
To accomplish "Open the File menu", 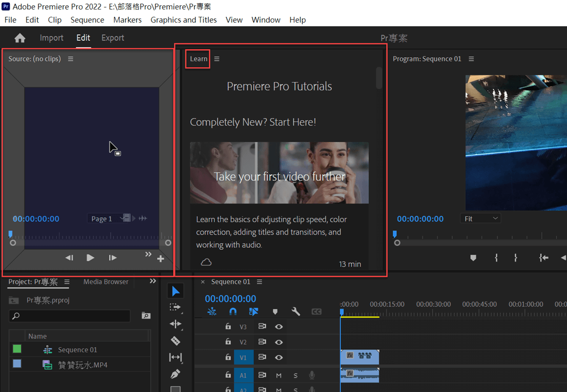I will pyautogui.click(x=10, y=20).
